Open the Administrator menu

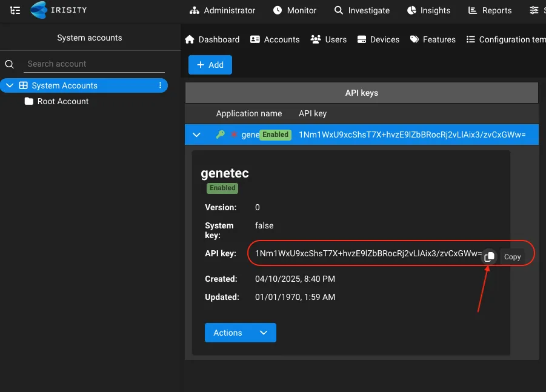tap(222, 10)
